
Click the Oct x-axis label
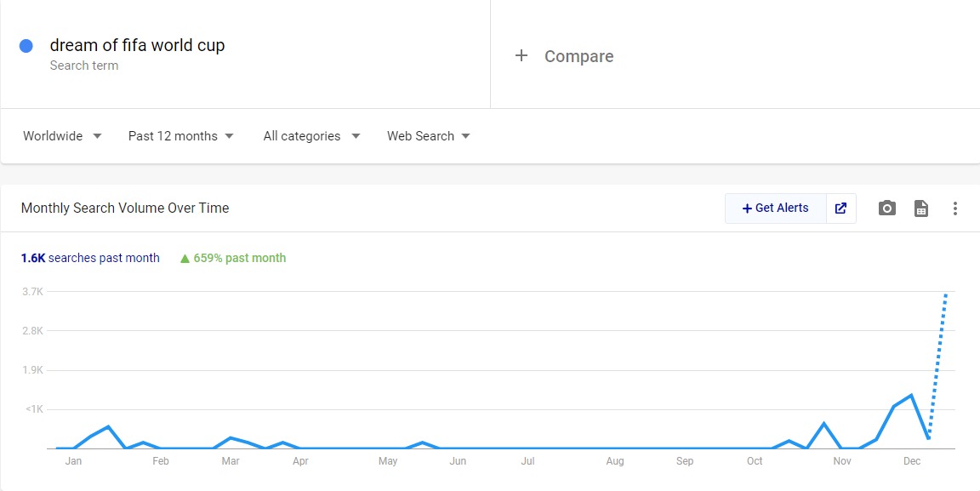pyautogui.click(x=755, y=461)
